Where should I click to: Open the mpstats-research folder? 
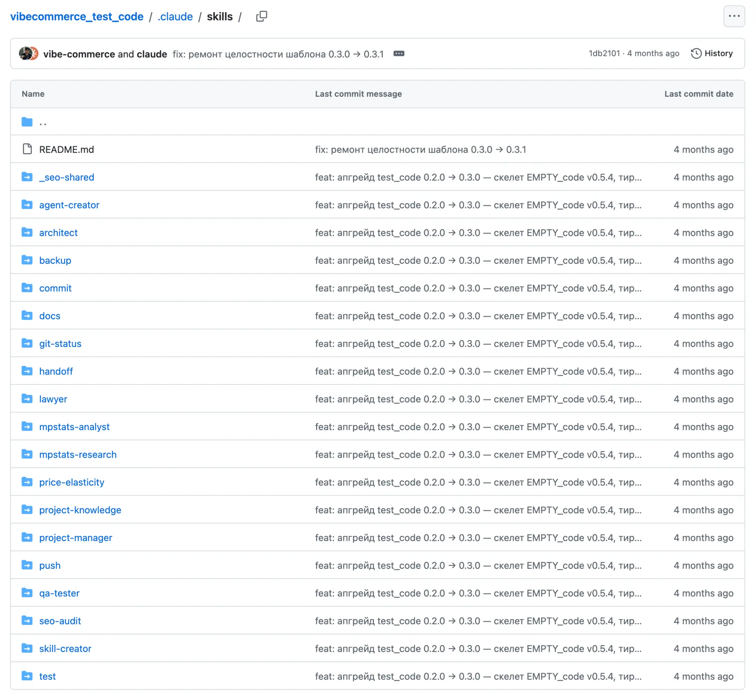pyautogui.click(x=77, y=455)
